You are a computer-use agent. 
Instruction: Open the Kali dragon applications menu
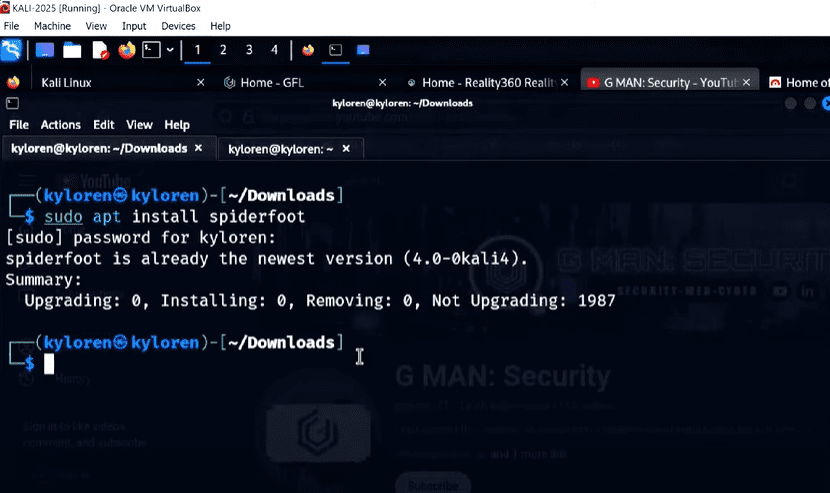[12, 50]
